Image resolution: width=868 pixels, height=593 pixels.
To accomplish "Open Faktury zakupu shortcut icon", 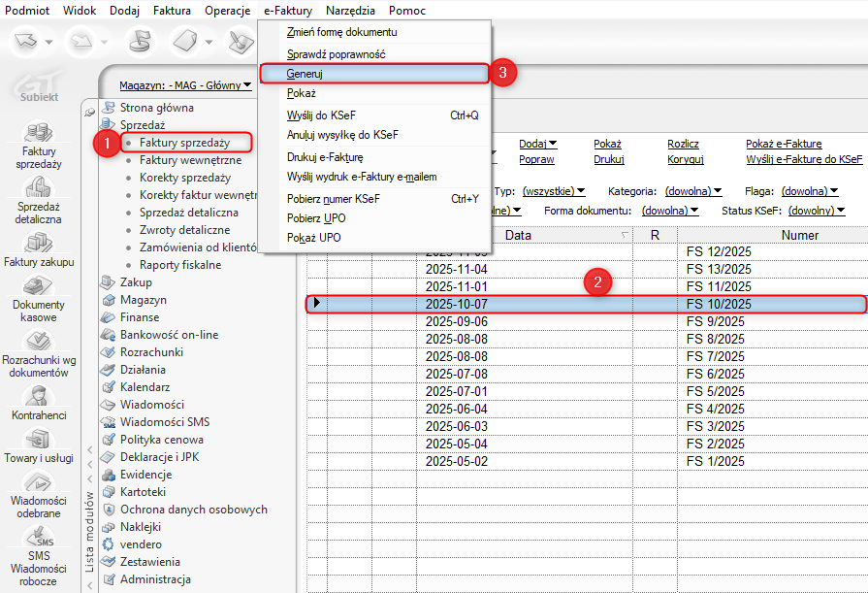I will tap(39, 242).
